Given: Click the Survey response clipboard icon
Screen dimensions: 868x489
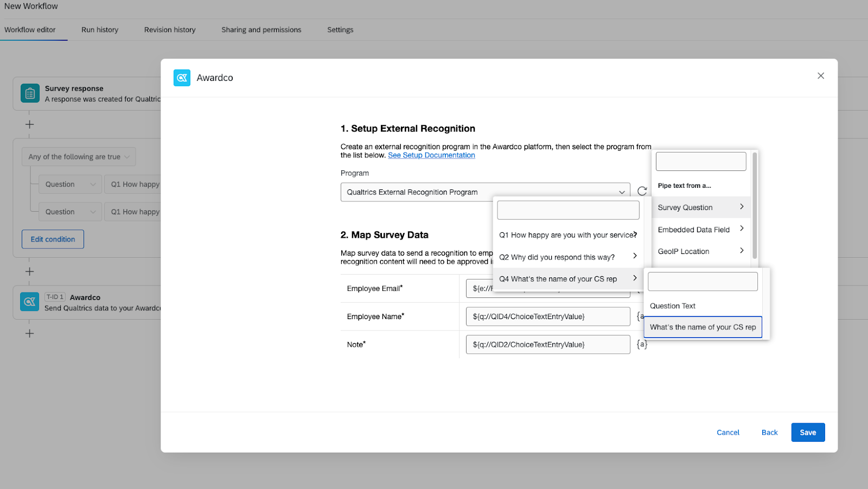Looking at the screenshot, I should 30,93.
